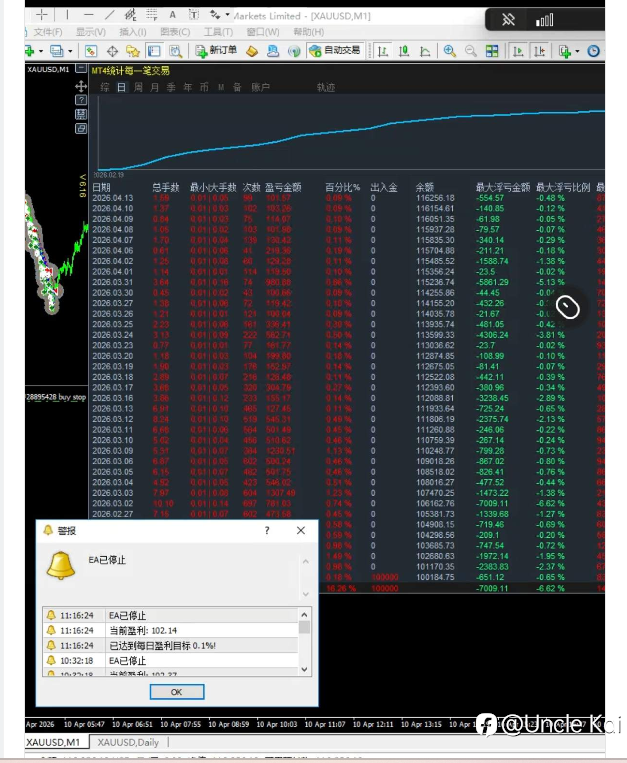Close the 警报 alert dialog

(x=301, y=530)
